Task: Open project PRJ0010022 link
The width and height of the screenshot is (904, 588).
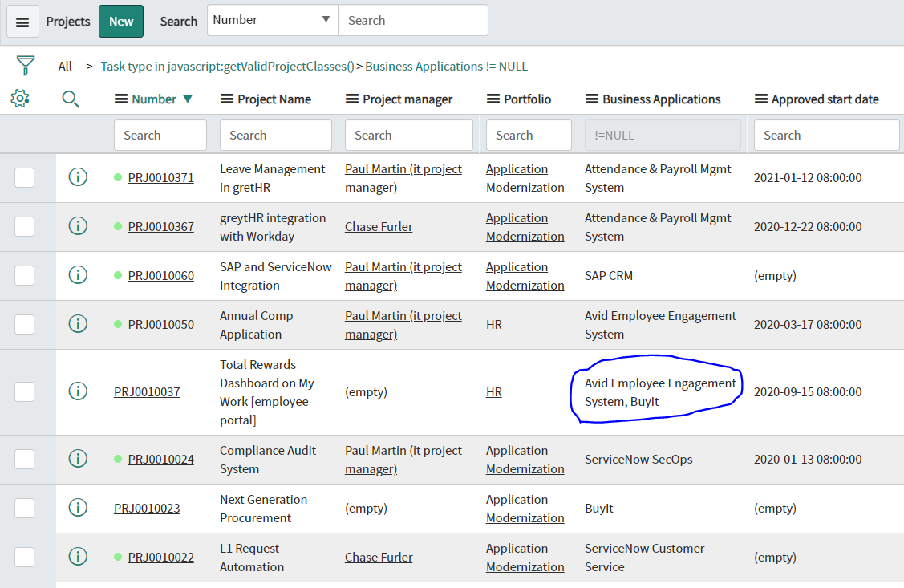Action: coord(161,558)
